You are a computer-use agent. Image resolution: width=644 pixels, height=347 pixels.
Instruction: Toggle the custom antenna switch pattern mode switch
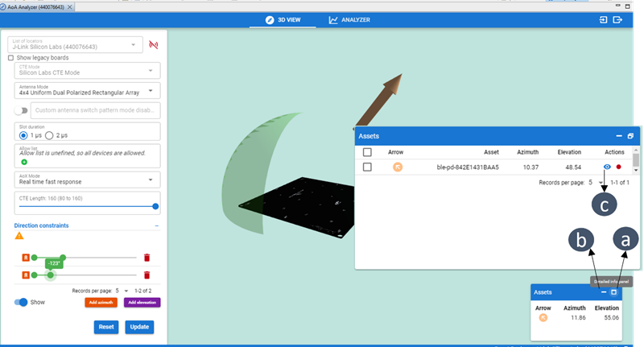coord(21,110)
